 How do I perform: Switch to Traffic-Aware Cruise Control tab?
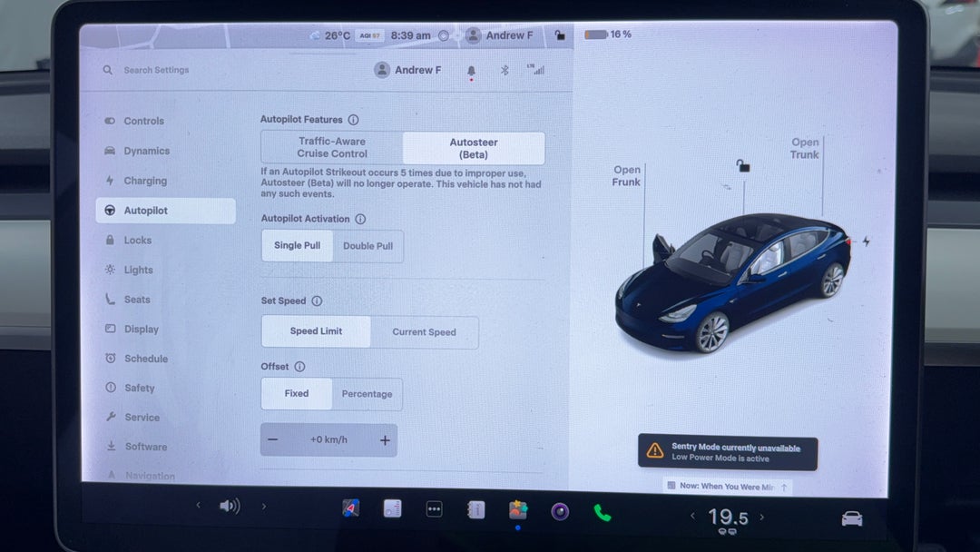[332, 147]
